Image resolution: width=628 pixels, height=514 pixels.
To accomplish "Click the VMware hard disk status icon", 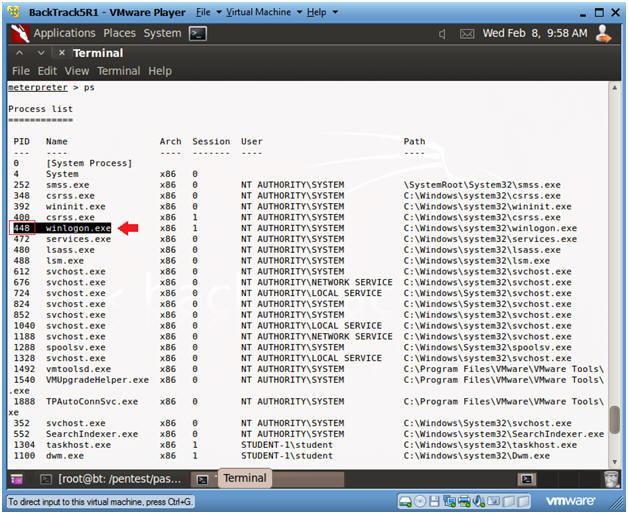I will pos(405,501).
